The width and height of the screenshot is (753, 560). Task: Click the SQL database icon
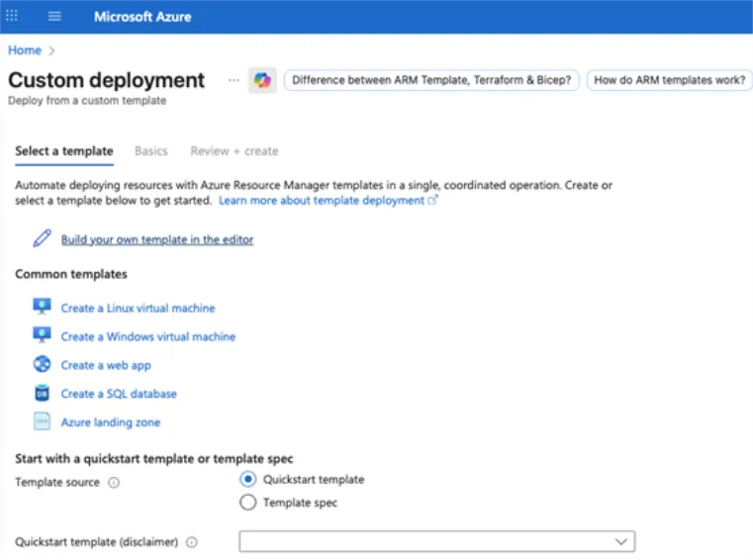42,393
